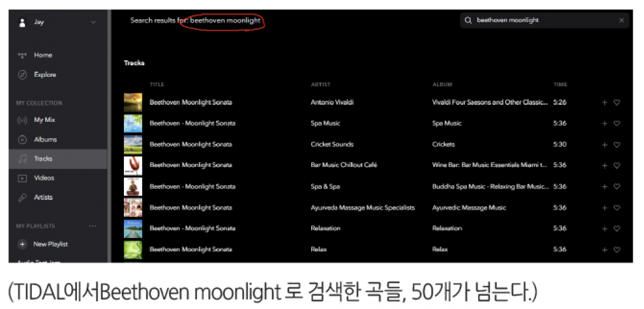The image size is (644, 309).
Task: Open artist Ayurveda Massage Music Specialists
Action: [x=363, y=207]
